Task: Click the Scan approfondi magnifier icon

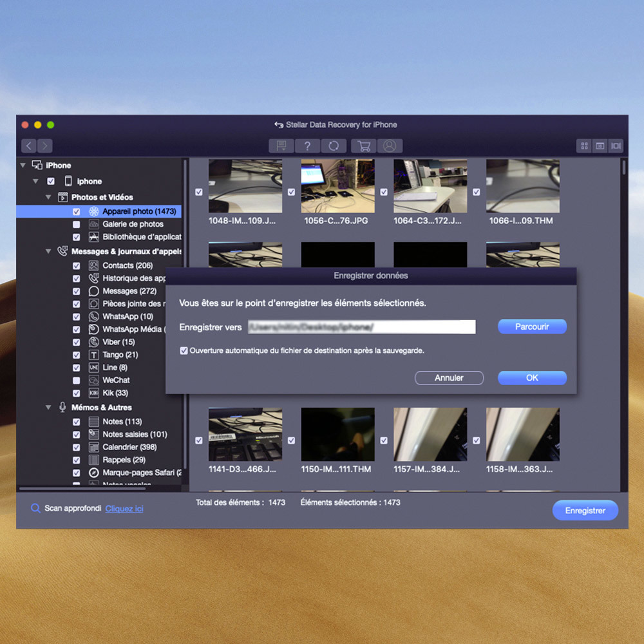Action: (x=35, y=509)
